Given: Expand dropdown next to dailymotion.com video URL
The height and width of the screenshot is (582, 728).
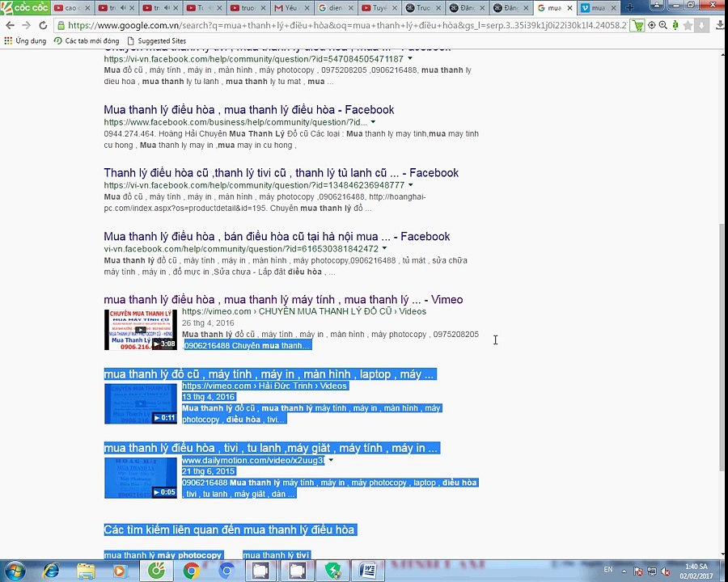Looking at the screenshot, I should [331, 460].
